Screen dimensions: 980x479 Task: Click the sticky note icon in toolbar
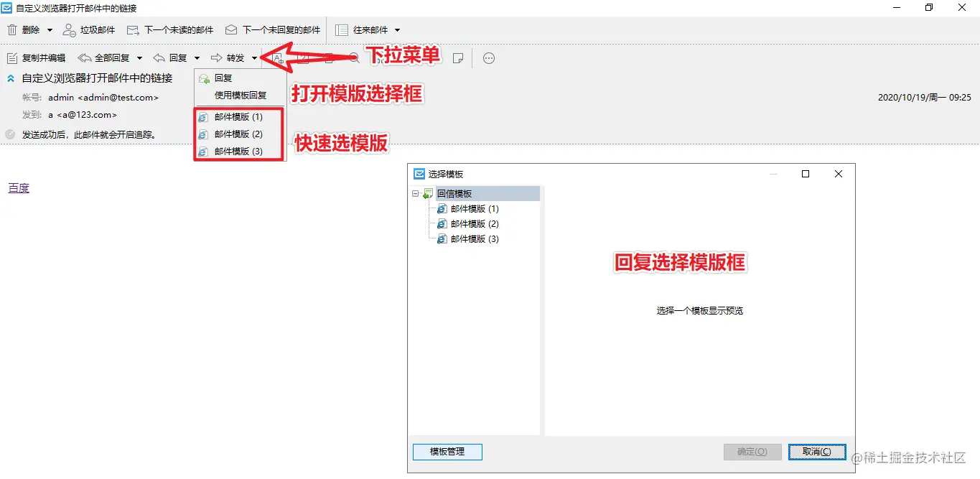click(x=458, y=58)
